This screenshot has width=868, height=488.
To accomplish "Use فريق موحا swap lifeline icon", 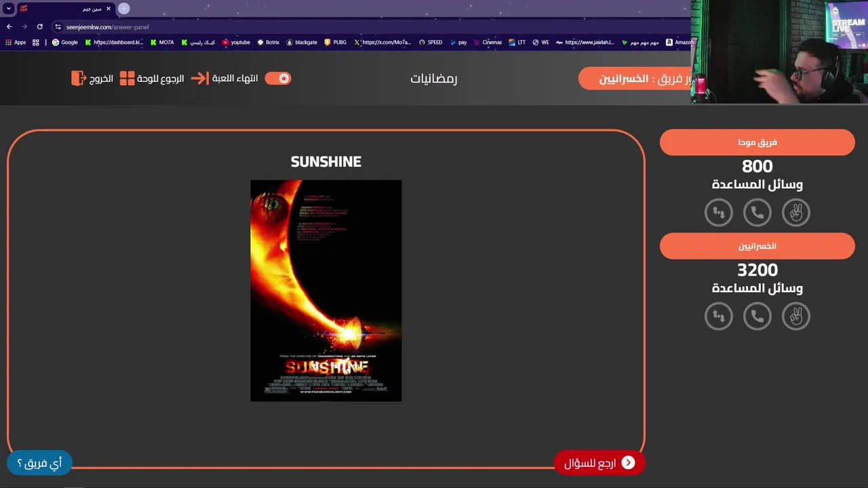I will click(719, 213).
